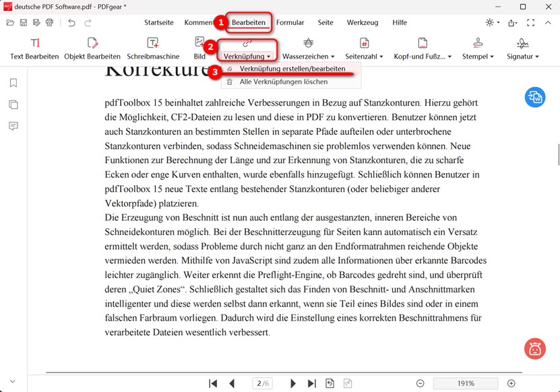Click the grayed export icon in the bottom bar
This screenshot has height=392, width=560.
(348, 383)
